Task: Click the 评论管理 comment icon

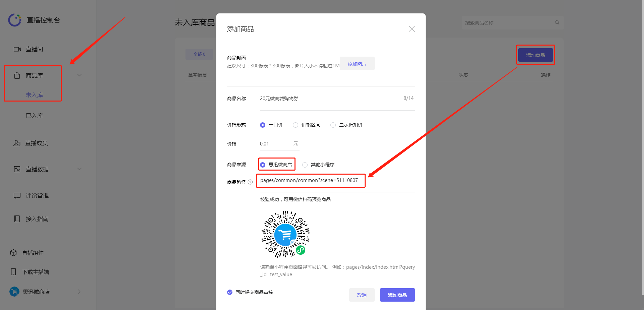Action: 17,195
